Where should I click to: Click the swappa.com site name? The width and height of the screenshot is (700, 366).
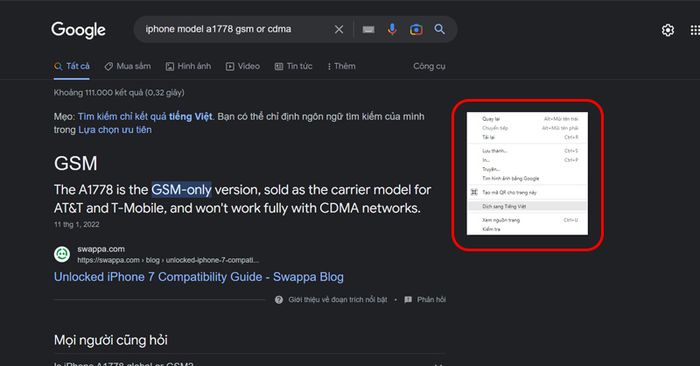pyautogui.click(x=101, y=249)
